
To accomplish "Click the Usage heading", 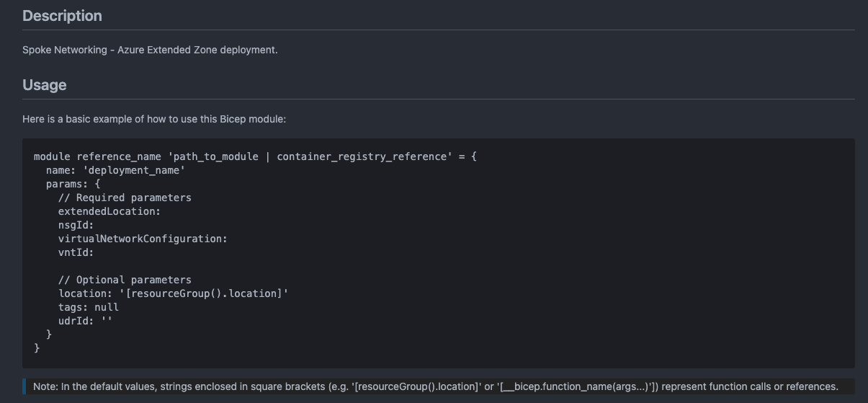I will pyautogui.click(x=44, y=85).
